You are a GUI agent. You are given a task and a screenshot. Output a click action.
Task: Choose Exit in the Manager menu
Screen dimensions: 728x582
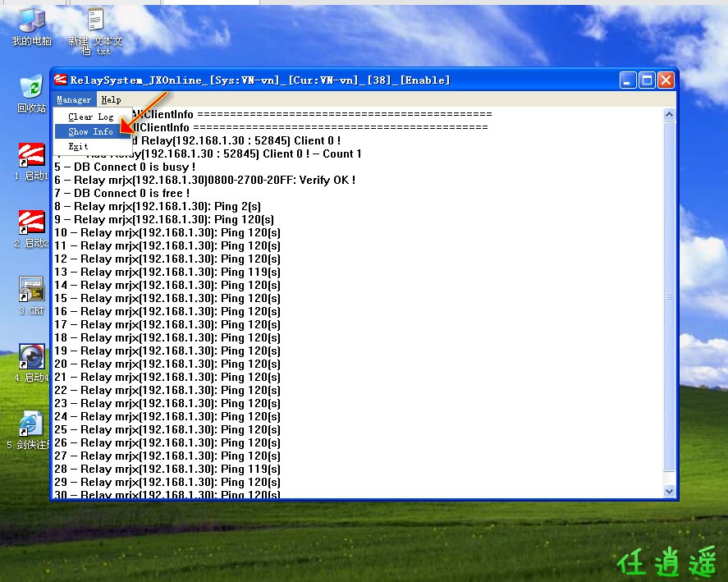pos(78,146)
